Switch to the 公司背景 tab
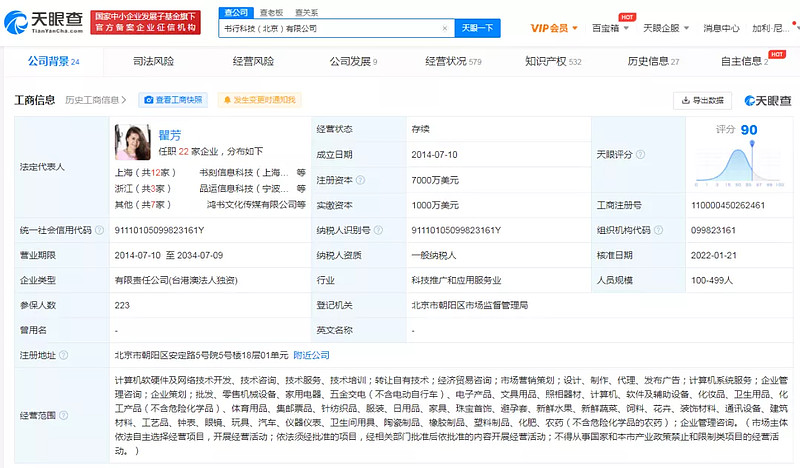This screenshot has height=468, width=800. coord(54,61)
